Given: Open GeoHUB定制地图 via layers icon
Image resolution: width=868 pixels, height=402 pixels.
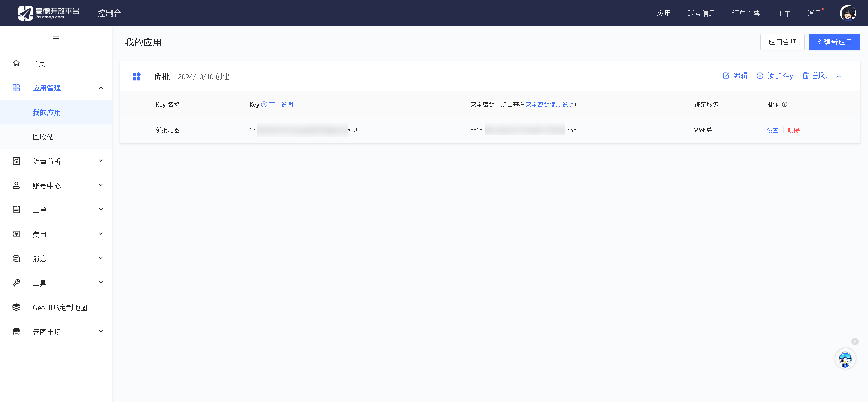Looking at the screenshot, I should point(16,307).
